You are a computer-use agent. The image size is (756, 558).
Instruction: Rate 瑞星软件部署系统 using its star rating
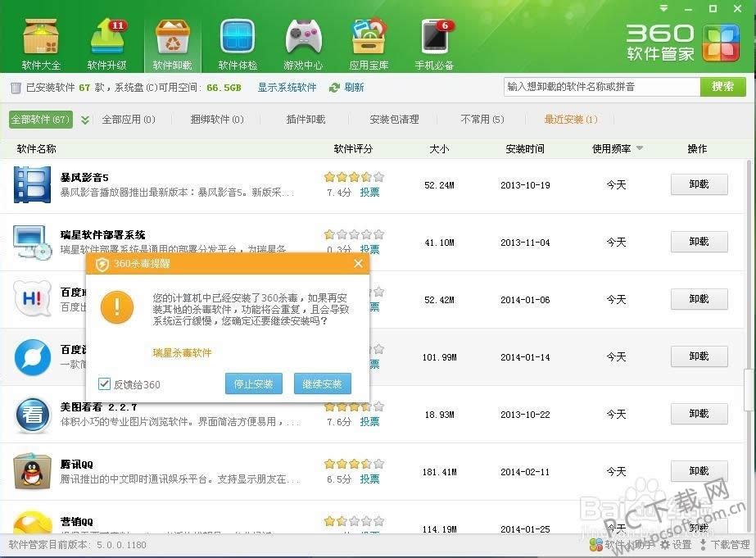tap(354, 234)
